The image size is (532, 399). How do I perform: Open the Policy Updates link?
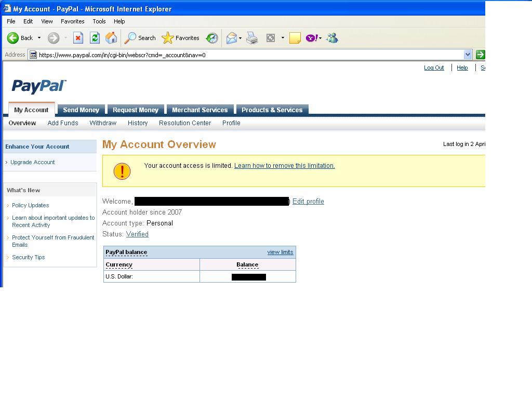pos(31,205)
